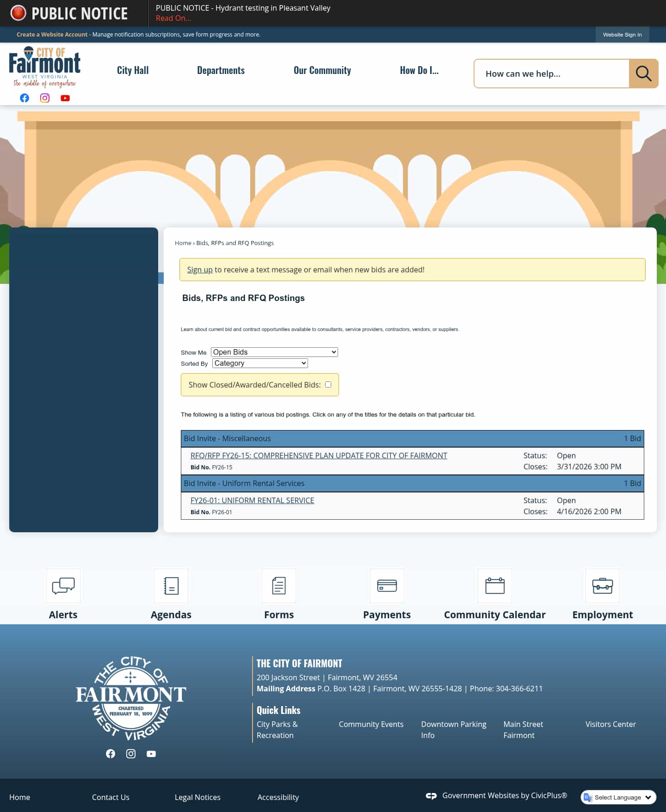This screenshot has width=666, height=812.
Task: Open the Payments credit card icon
Action: [x=387, y=586]
